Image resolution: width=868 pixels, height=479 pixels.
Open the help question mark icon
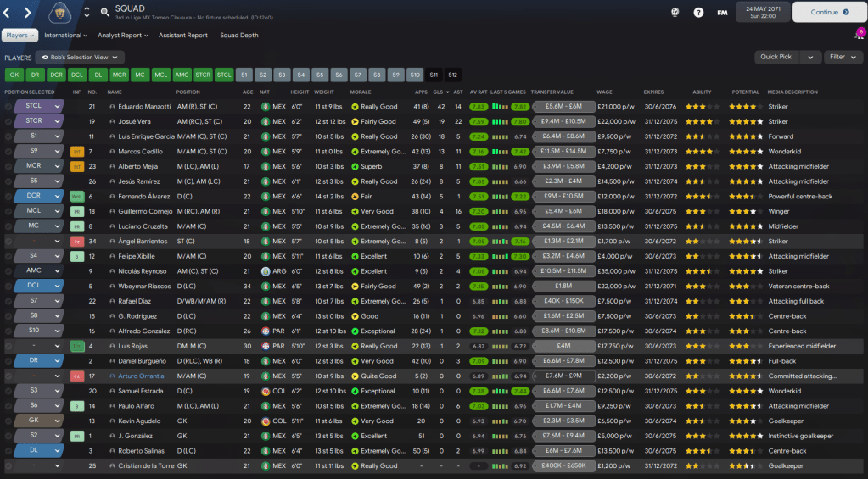(698, 13)
